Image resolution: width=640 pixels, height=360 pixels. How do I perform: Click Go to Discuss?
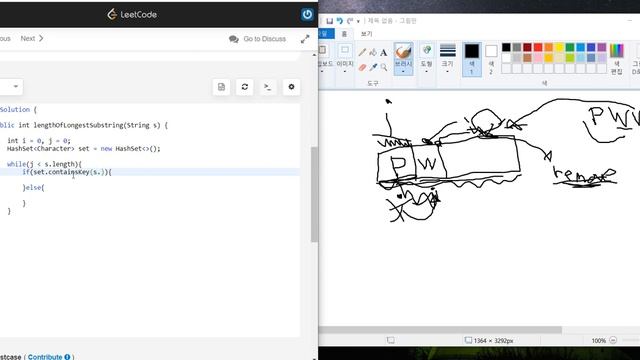[258, 39]
